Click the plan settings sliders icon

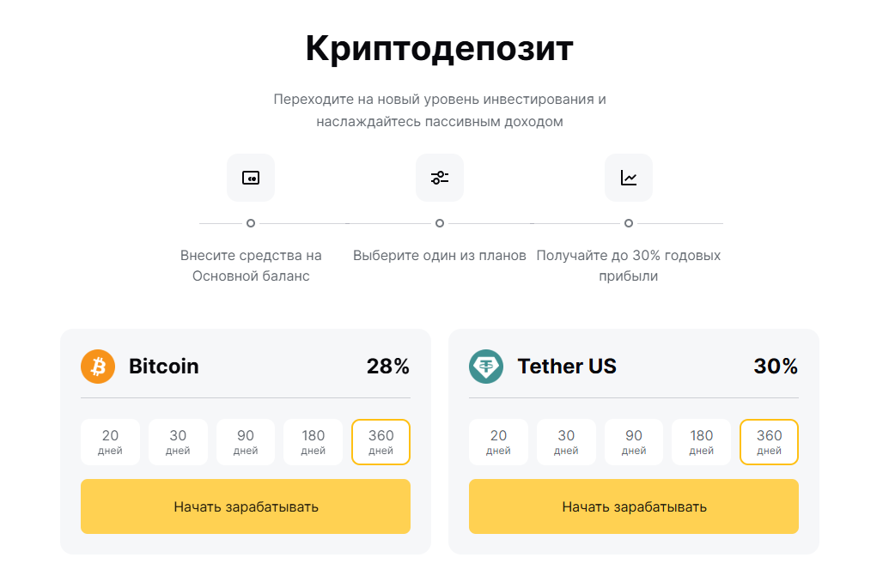point(440,178)
